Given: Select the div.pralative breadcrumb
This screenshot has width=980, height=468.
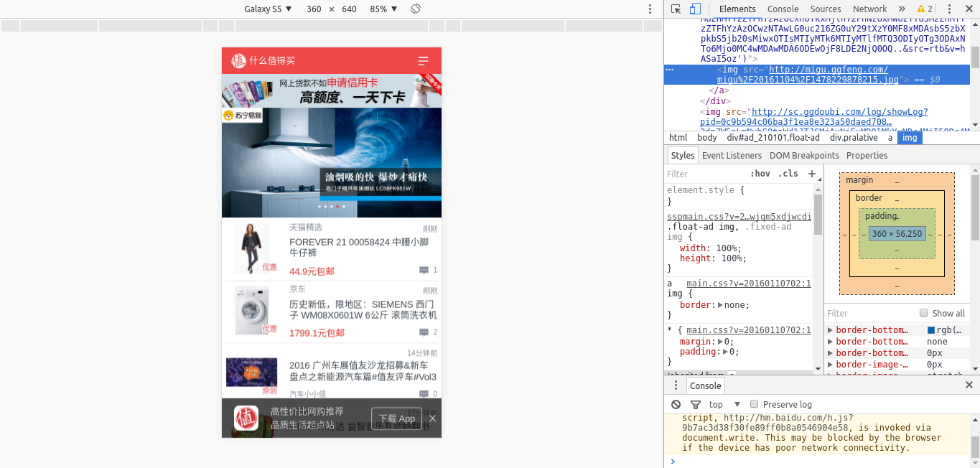Looking at the screenshot, I should pyautogui.click(x=854, y=137).
